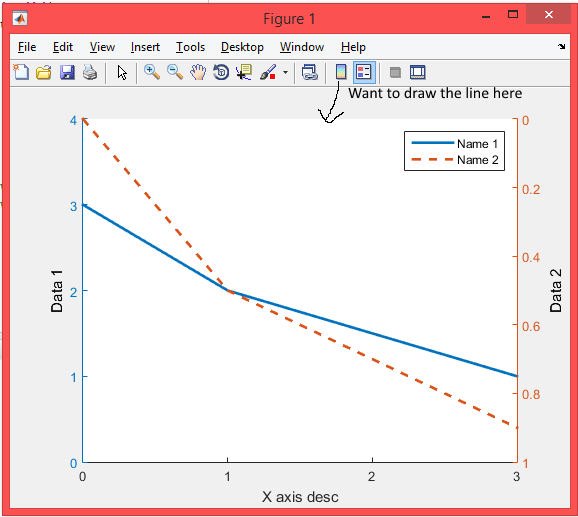Image resolution: width=578 pixels, height=517 pixels.
Task: Activate the Zoom Out magnifier
Action: click(175, 72)
